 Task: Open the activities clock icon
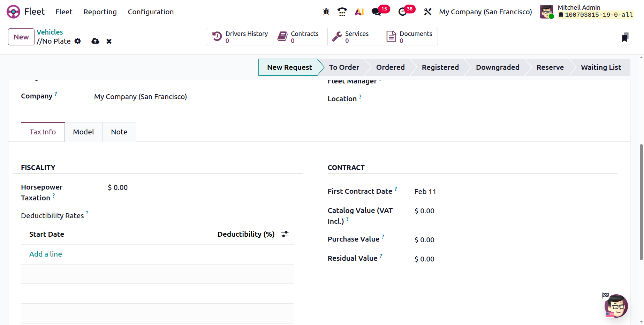403,12
